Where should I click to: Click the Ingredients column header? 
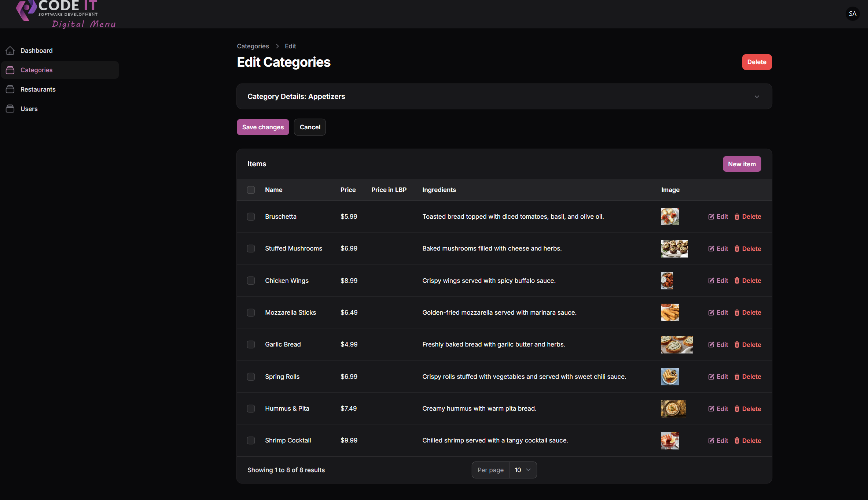pos(439,190)
